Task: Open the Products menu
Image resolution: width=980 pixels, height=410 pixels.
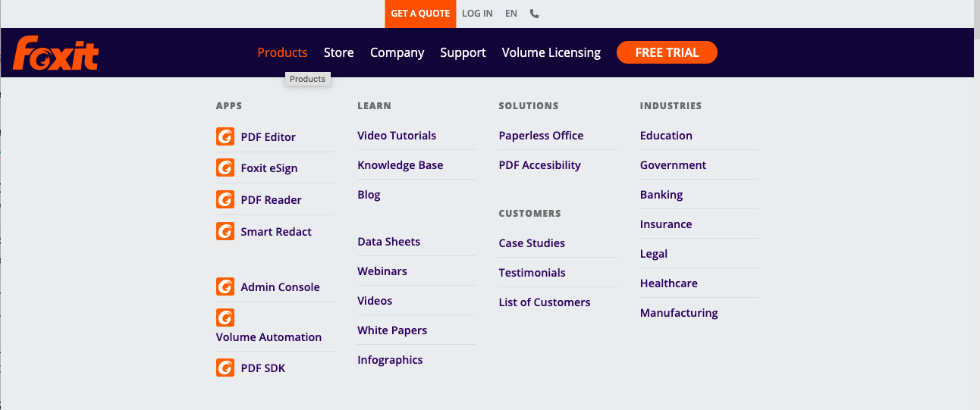Action: click(x=282, y=52)
